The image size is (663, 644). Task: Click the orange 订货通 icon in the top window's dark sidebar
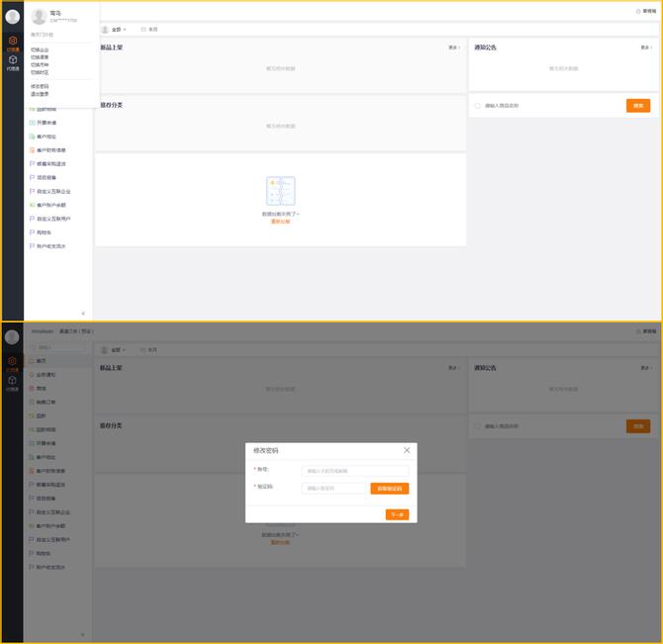(12, 41)
